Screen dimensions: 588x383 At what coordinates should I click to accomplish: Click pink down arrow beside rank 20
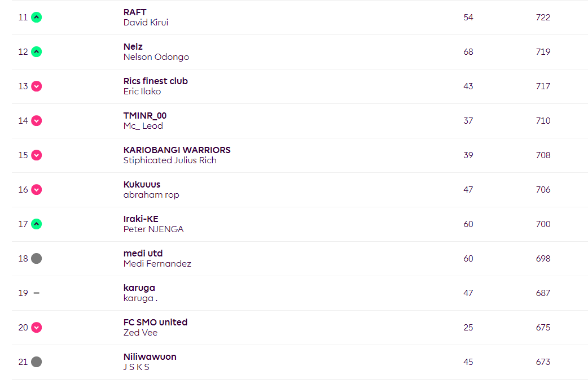[x=36, y=328]
